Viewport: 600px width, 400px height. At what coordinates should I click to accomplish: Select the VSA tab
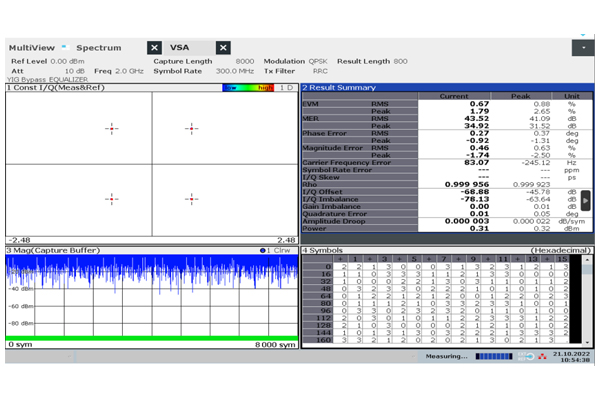(181, 47)
